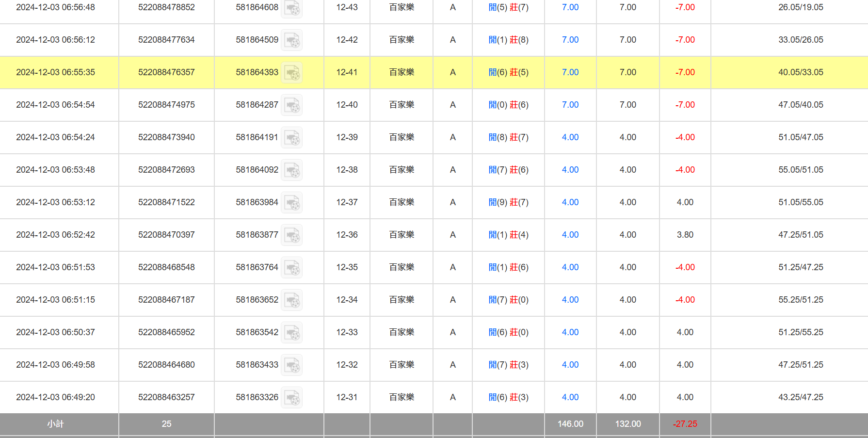Open video replay icon for round 581864191

[292, 138]
